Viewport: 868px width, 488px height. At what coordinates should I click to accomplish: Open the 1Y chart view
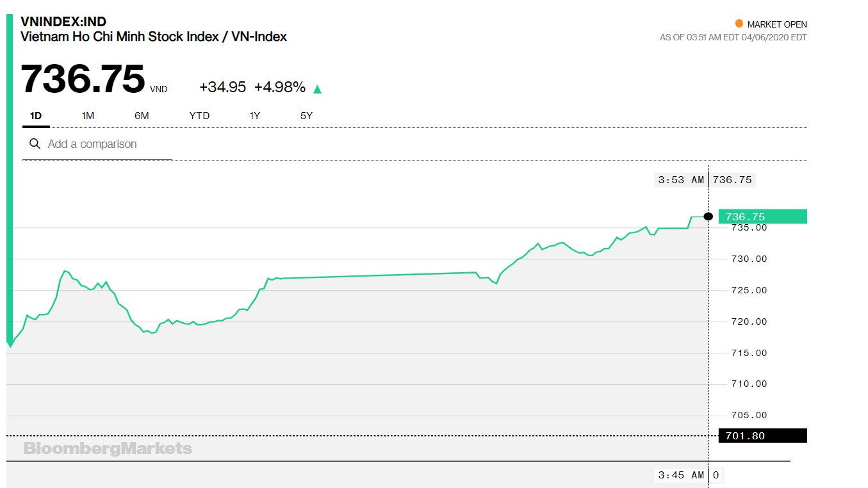[x=255, y=116]
